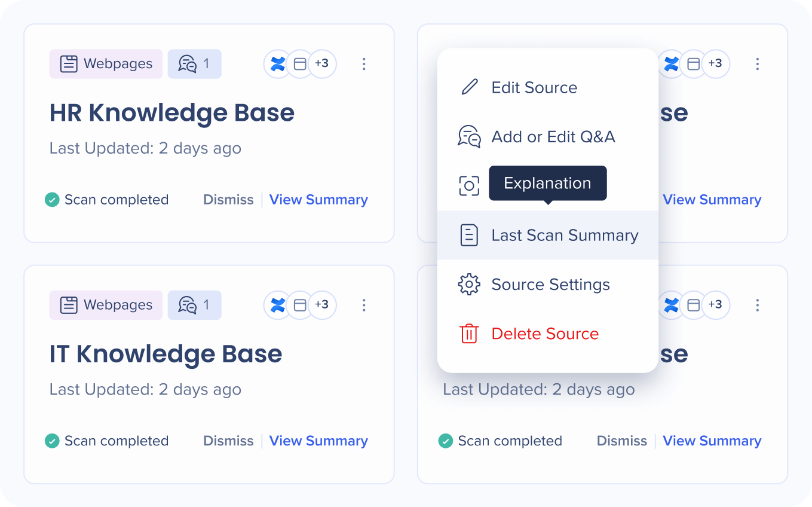
Task: Choose Add or Edit Q&A menu option
Action: click(553, 137)
